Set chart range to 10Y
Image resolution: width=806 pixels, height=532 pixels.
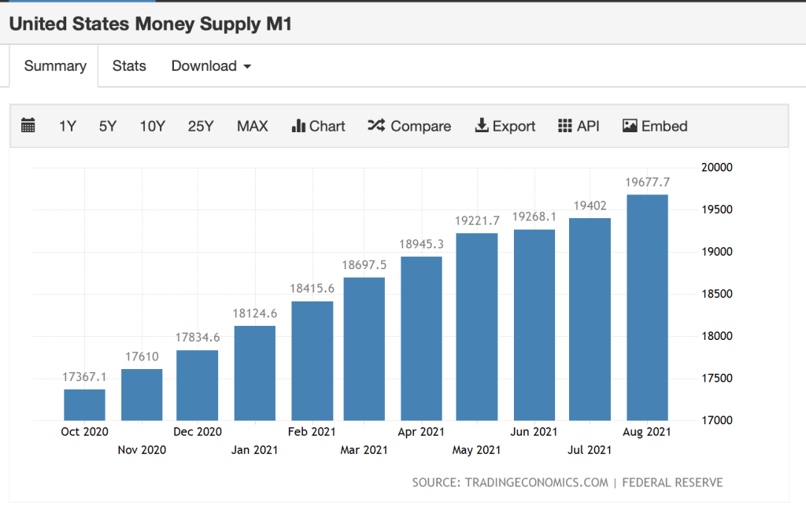point(153,126)
